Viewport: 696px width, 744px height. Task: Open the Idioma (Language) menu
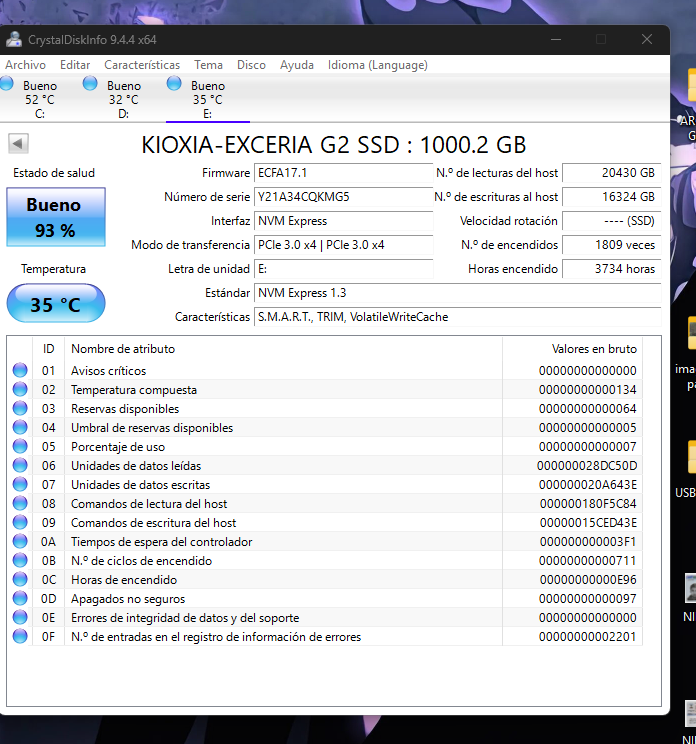click(x=378, y=65)
